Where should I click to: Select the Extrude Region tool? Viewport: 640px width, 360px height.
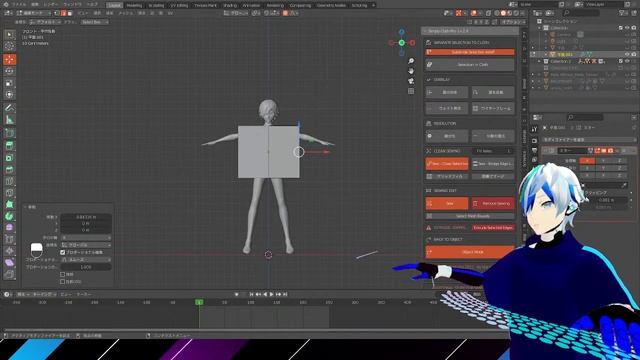(x=9, y=146)
